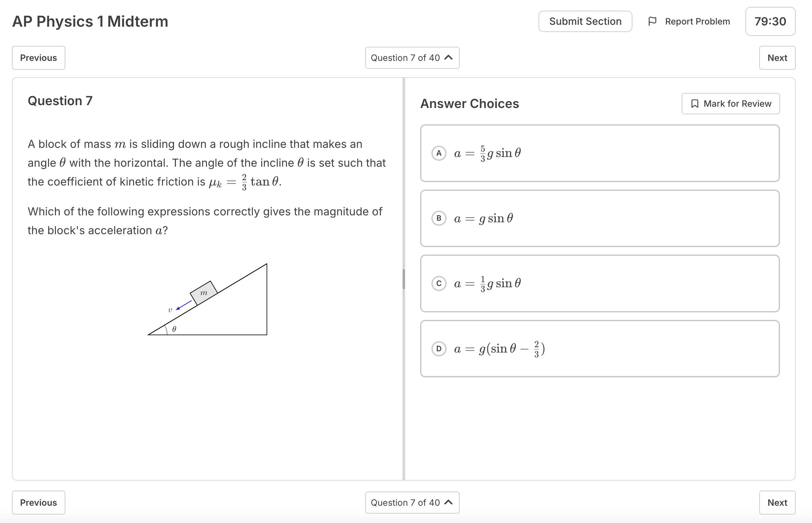The width and height of the screenshot is (812, 523).
Task: Click the circled D answer indicator
Action: tap(439, 348)
